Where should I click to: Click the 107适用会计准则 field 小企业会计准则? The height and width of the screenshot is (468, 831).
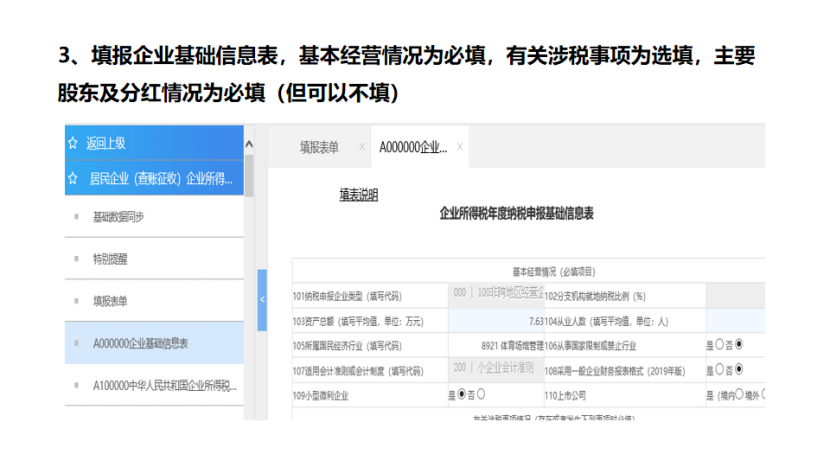point(496,370)
